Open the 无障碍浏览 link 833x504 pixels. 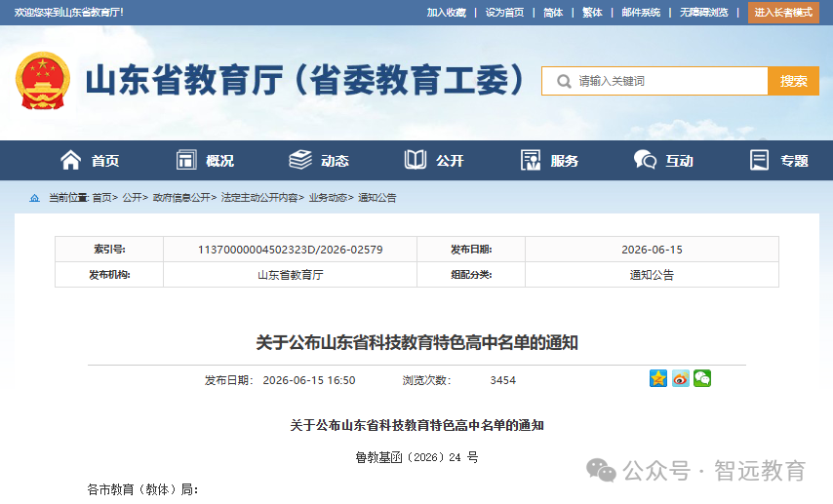(x=704, y=13)
